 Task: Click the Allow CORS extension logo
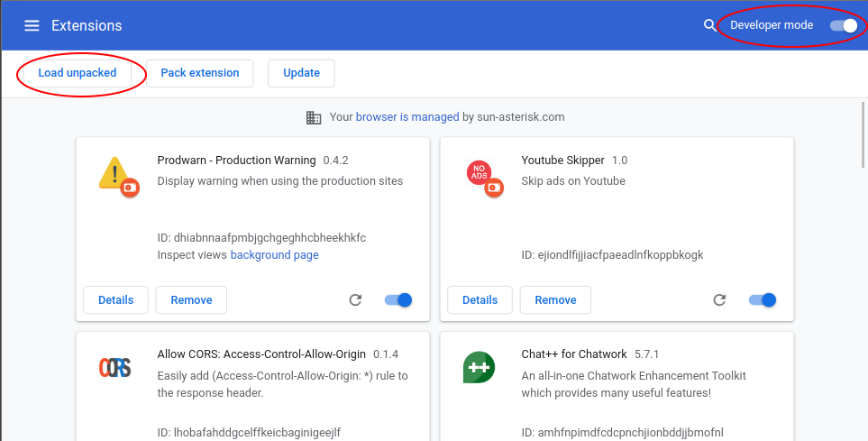[114, 367]
